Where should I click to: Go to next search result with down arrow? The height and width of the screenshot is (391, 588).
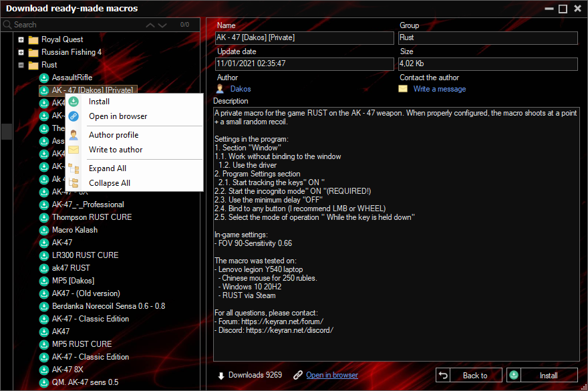pyautogui.click(x=162, y=25)
